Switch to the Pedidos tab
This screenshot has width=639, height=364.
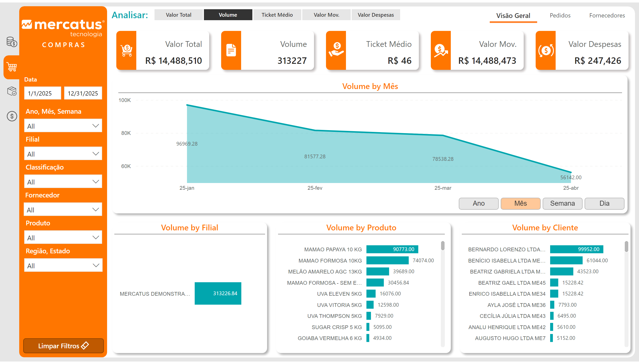tap(560, 15)
